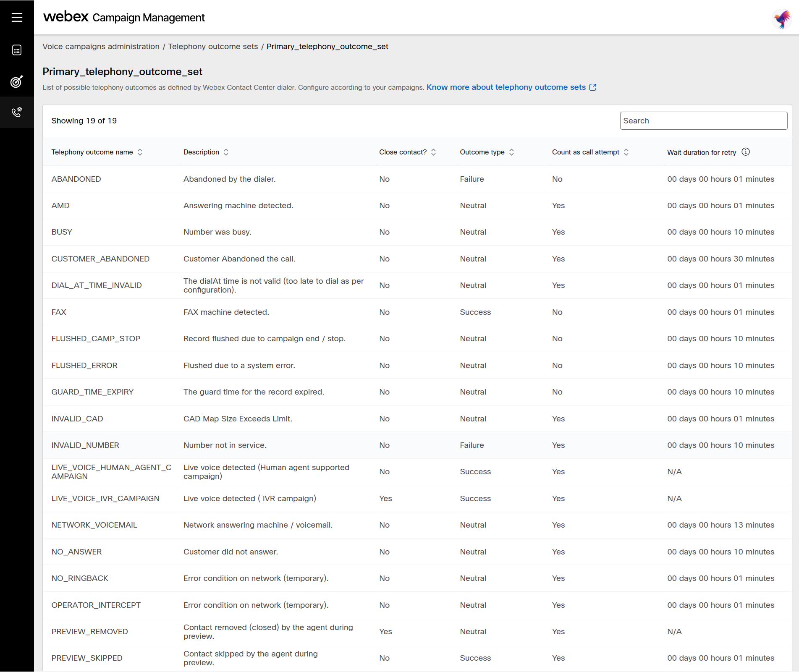The height and width of the screenshot is (672, 799).
Task: Click Primary_telephony_outcome_set breadcrumb
Action: click(x=327, y=47)
